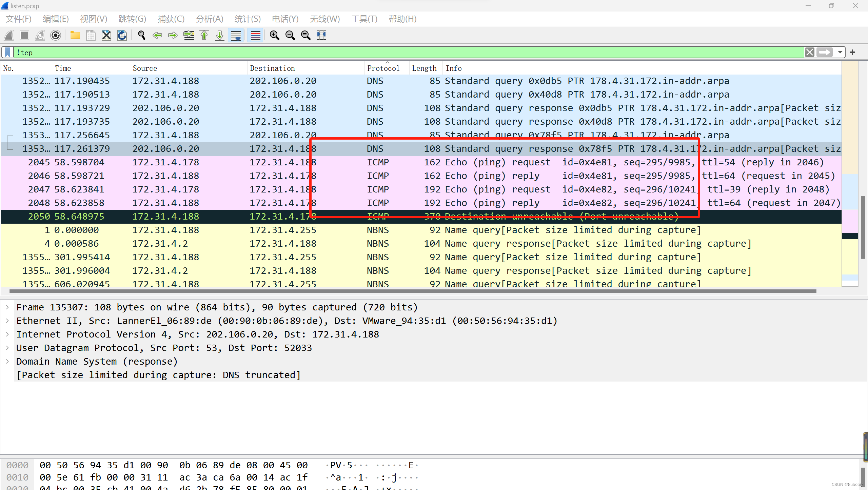The height and width of the screenshot is (490, 868).
Task: Zoom in main window text
Action: click(274, 35)
